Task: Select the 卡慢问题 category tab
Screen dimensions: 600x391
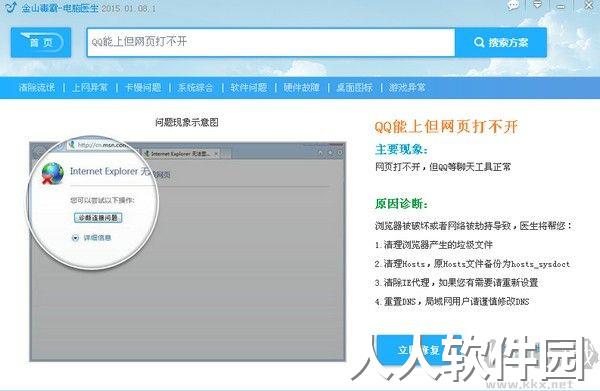Action: pos(143,88)
